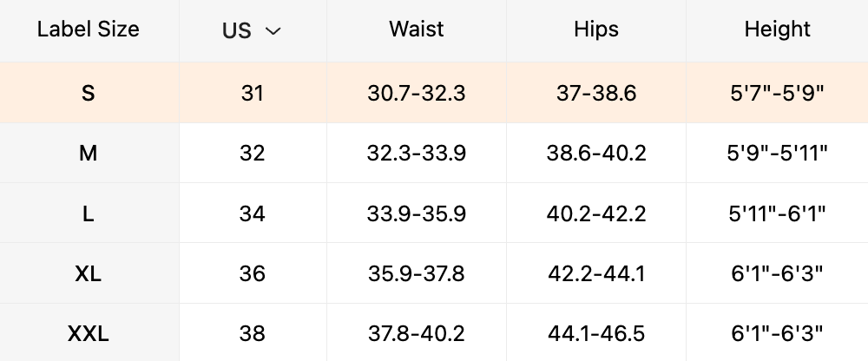The height and width of the screenshot is (361, 868).
Task: Click the chevron next to US
Action: [x=273, y=31]
